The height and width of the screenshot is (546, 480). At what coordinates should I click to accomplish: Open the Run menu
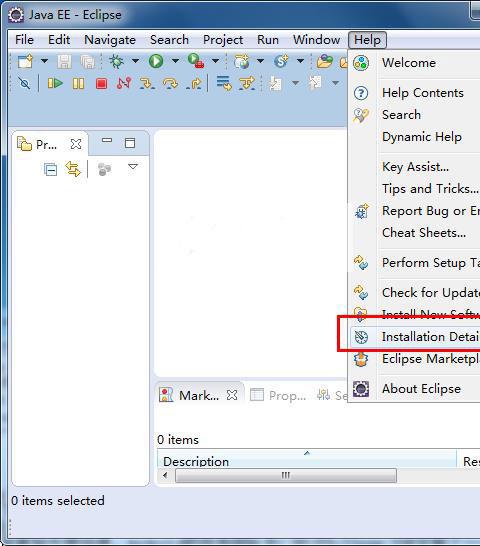268,40
